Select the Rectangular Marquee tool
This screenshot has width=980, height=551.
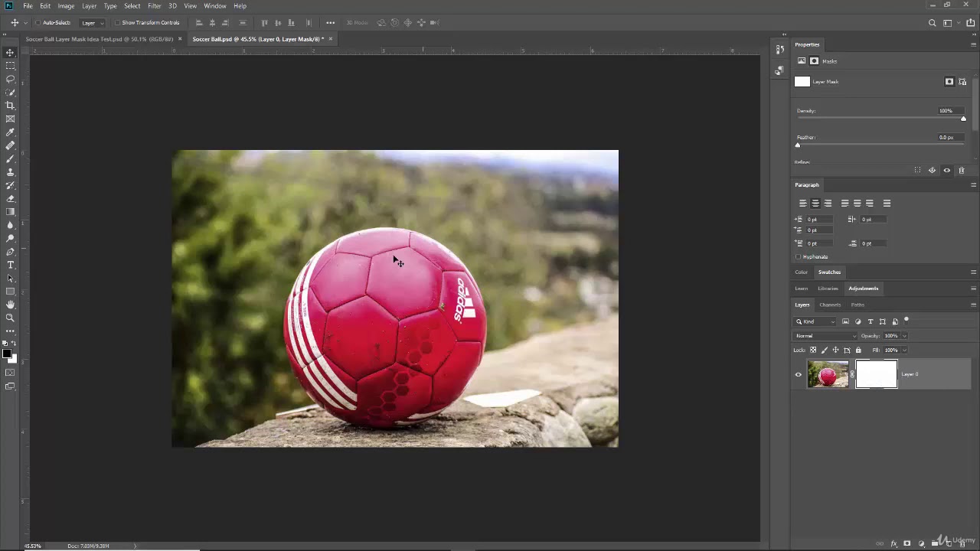(x=10, y=66)
